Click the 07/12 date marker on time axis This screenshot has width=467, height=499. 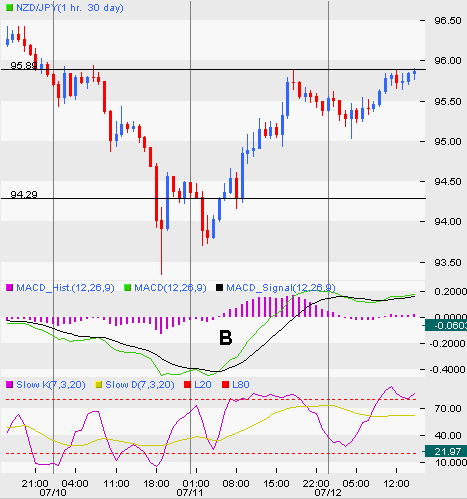[328, 492]
